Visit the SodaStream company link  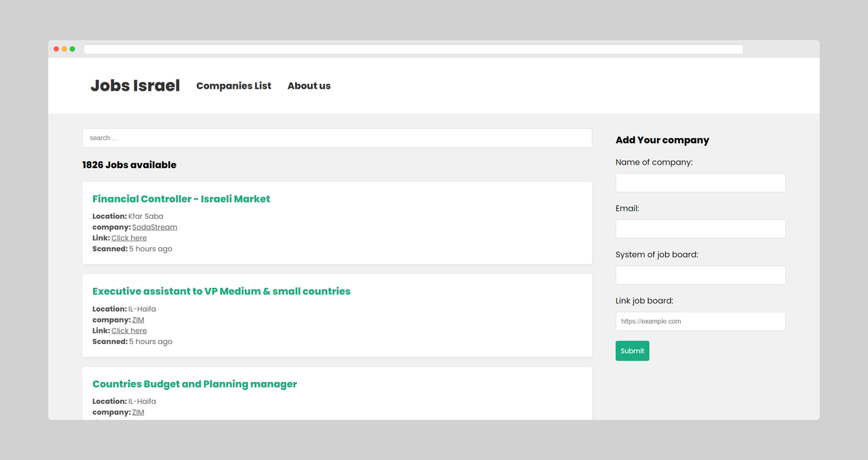tap(155, 227)
